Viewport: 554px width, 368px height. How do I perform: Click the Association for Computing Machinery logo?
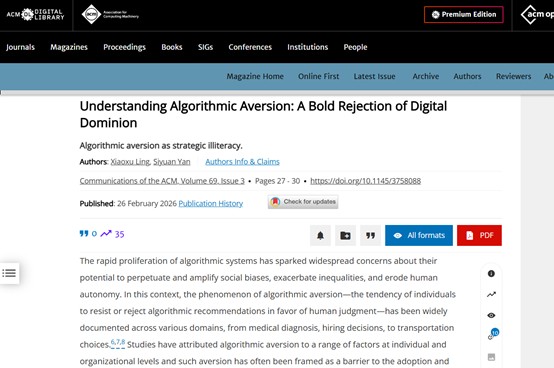(x=110, y=14)
